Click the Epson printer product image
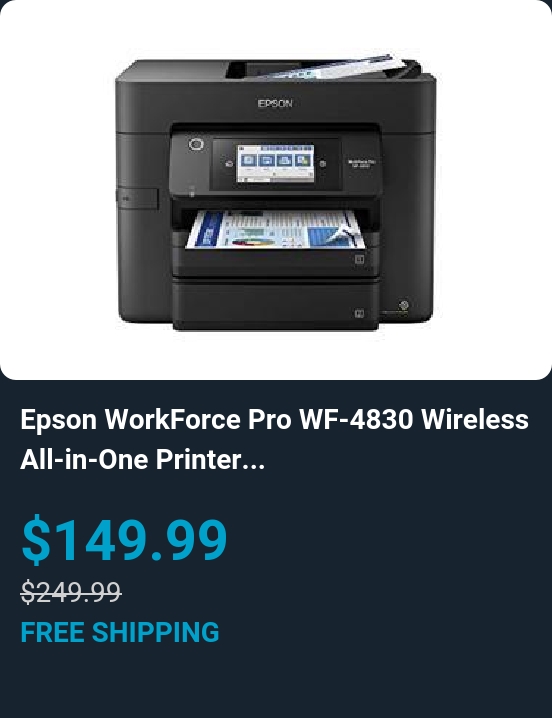Image resolution: width=552 pixels, height=718 pixels. (276, 192)
